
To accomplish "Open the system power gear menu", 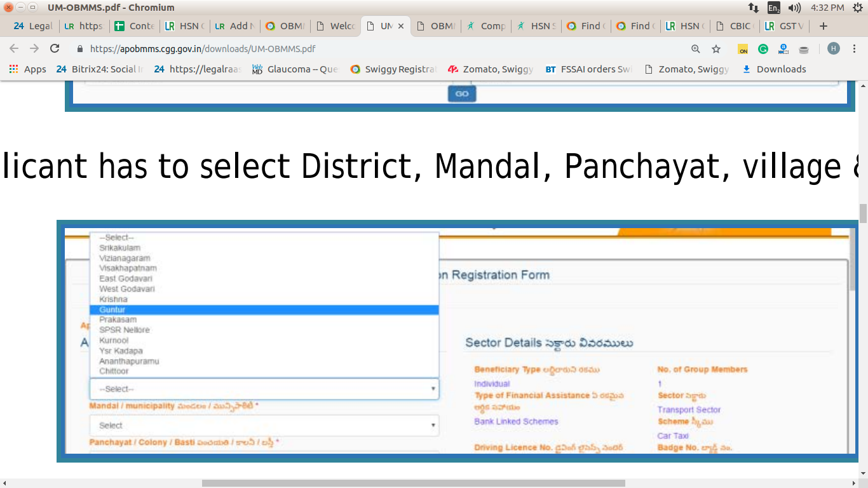I will click(857, 8).
